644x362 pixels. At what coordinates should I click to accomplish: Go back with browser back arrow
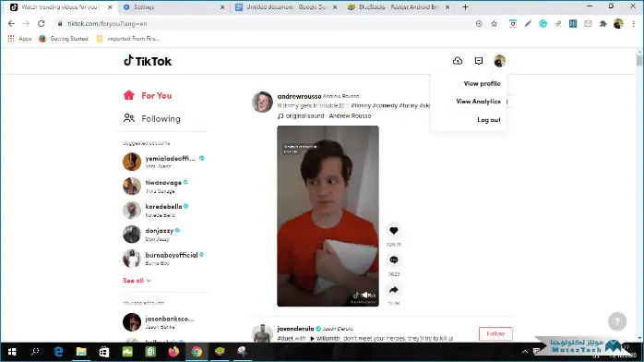pyautogui.click(x=11, y=24)
